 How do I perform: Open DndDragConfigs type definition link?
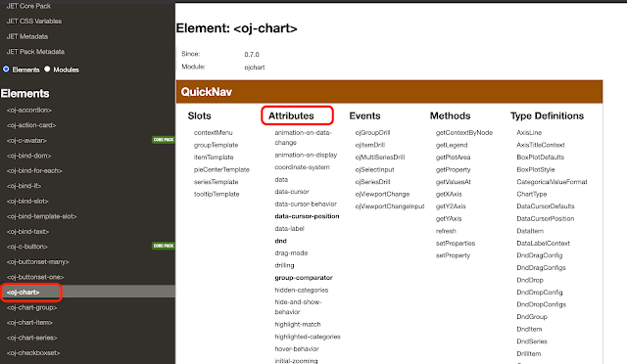click(541, 268)
